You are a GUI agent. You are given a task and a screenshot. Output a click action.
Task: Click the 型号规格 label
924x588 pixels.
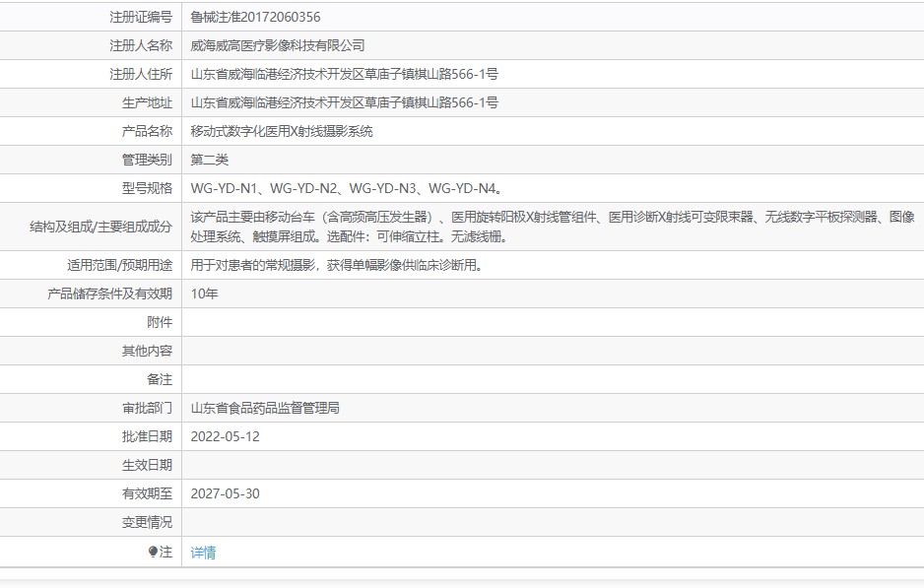(x=148, y=188)
